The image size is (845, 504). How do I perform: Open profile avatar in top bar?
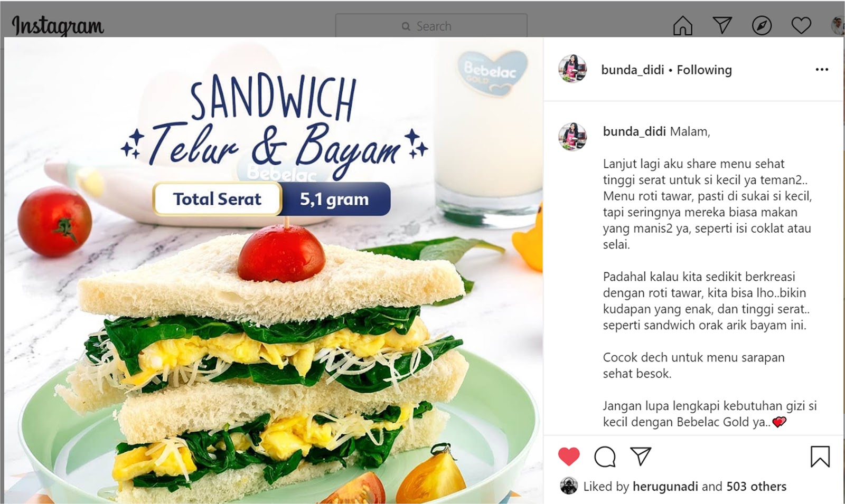tap(838, 25)
